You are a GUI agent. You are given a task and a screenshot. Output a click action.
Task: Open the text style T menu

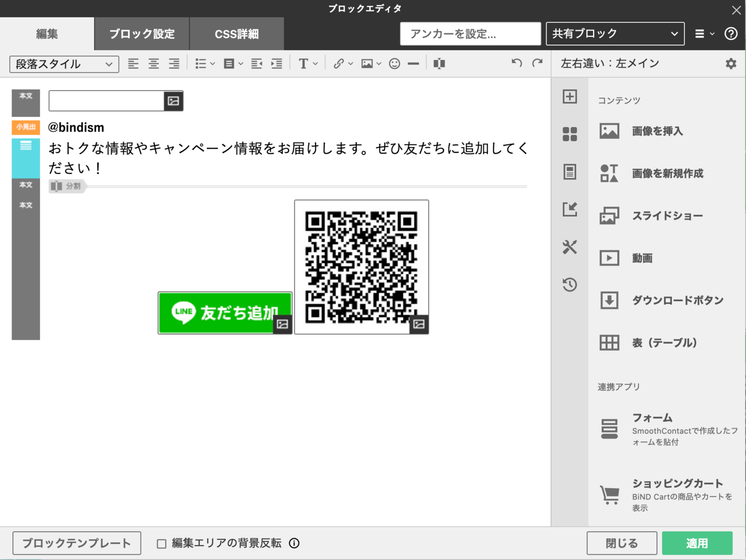(308, 64)
